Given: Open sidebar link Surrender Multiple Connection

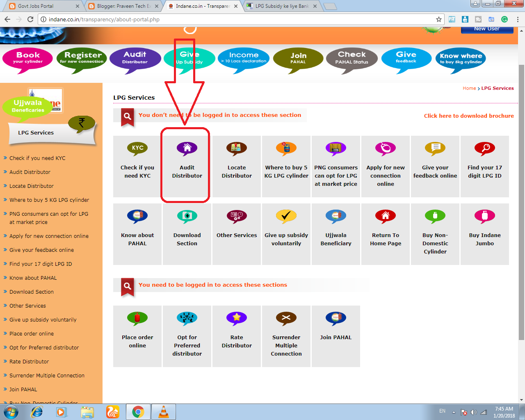Looking at the screenshot, I should click(47, 375).
